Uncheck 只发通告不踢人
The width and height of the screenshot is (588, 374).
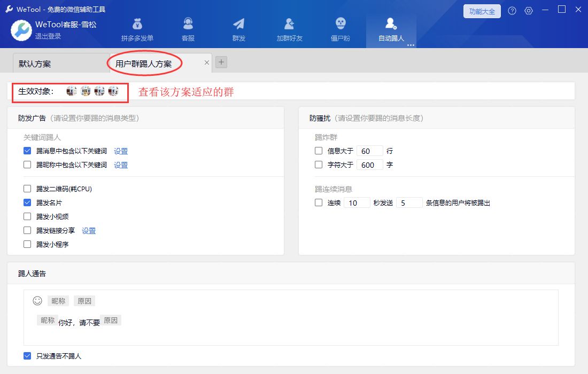[x=27, y=356]
